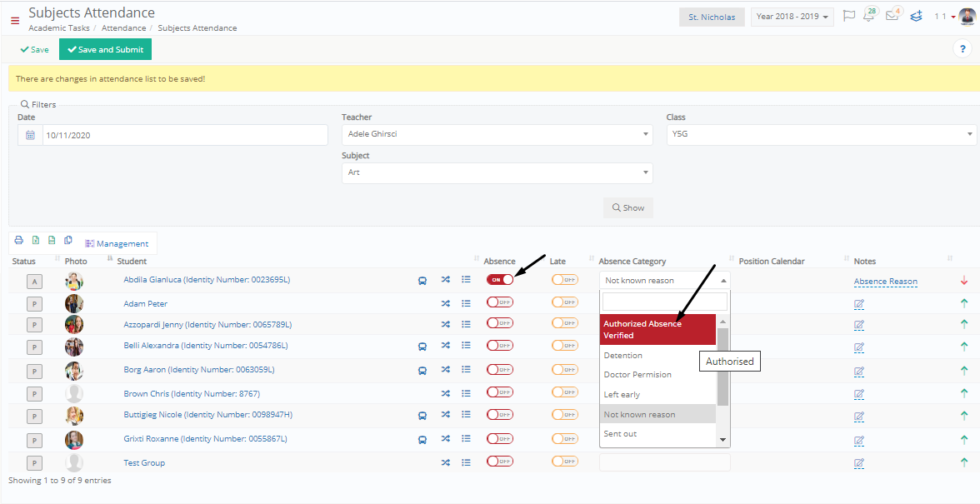The height and width of the screenshot is (504, 980).
Task: Select Detention absence category
Action: [657, 356]
